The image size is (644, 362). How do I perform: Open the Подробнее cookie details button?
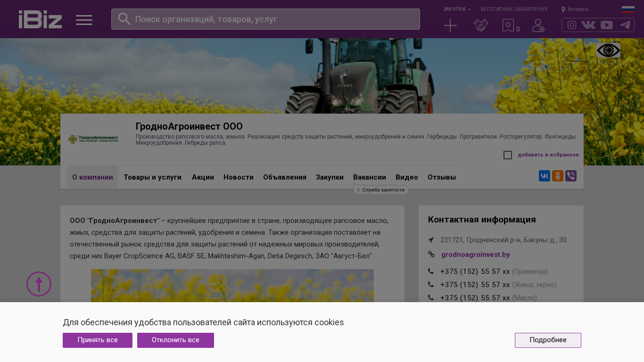548,340
